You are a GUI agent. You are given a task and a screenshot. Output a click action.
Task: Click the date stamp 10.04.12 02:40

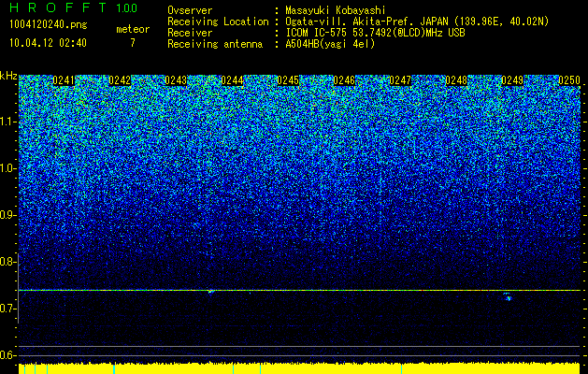click(x=48, y=43)
